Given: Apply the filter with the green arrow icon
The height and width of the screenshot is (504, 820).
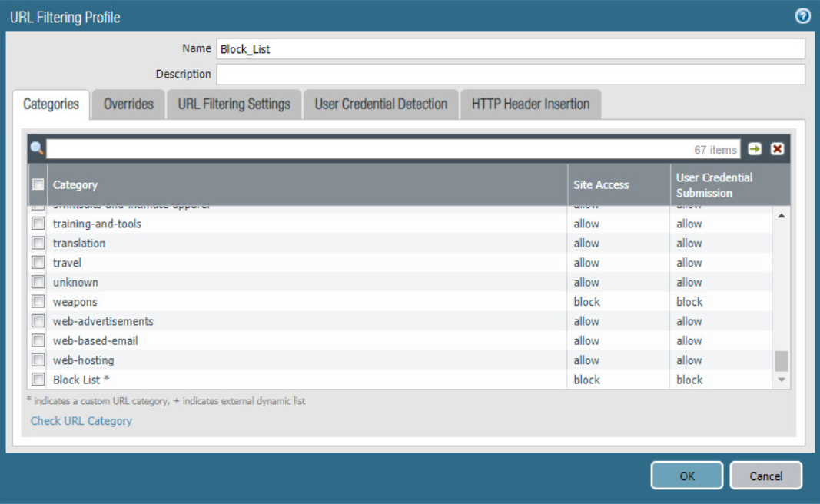Looking at the screenshot, I should [x=754, y=148].
